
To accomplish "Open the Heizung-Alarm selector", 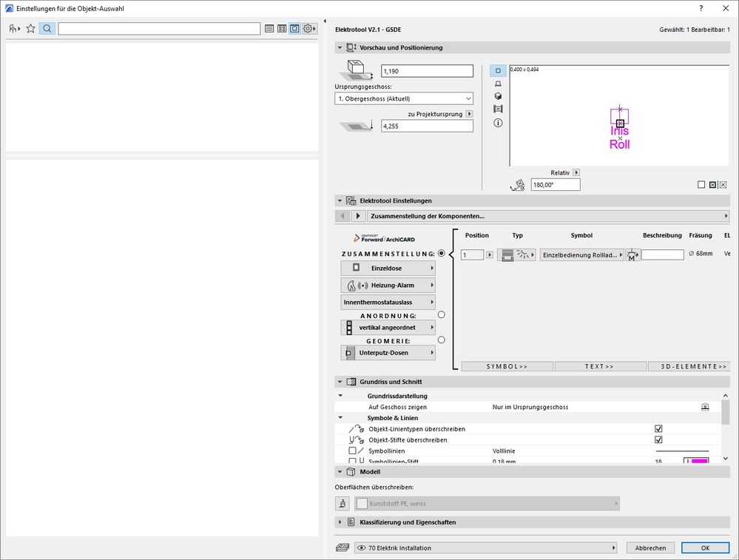I will (x=388, y=286).
